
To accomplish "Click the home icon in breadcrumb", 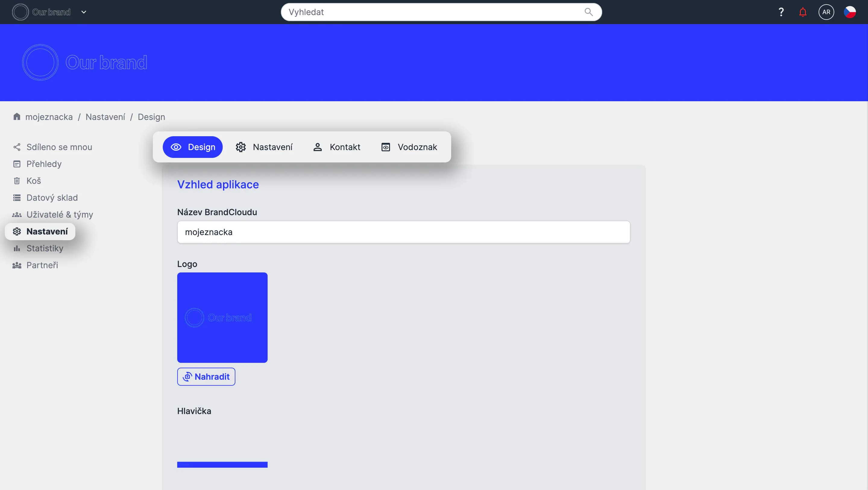I will pos(17,117).
